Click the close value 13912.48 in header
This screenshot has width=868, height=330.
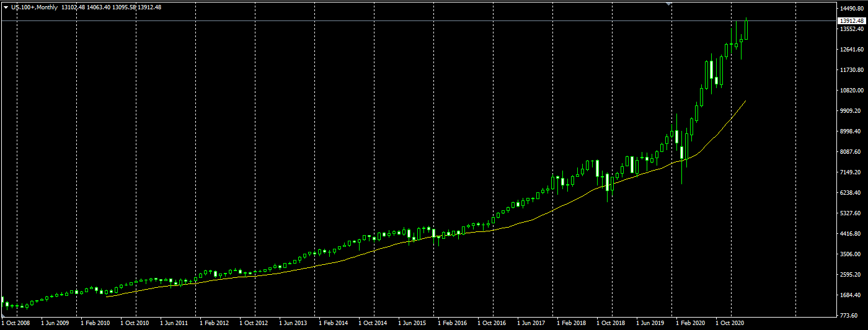click(149, 7)
